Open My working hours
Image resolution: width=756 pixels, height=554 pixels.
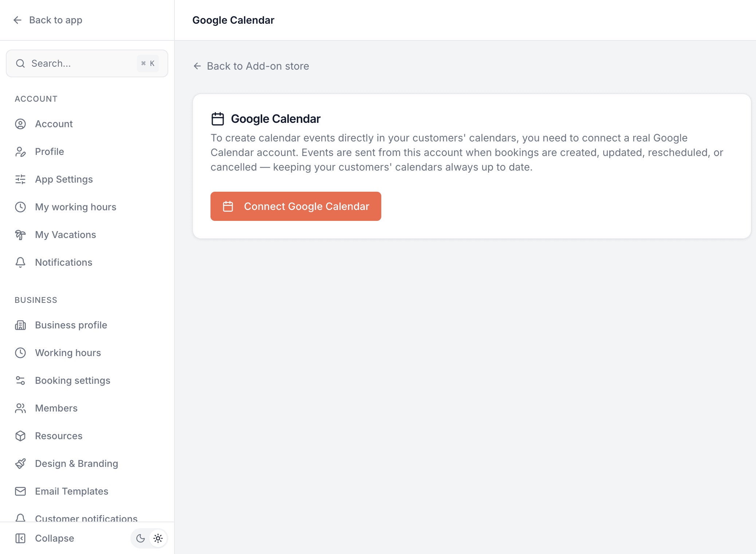pyautogui.click(x=87, y=207)
